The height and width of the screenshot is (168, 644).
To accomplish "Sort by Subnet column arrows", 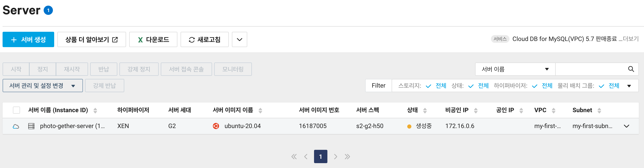I will click(x=599, y=110).
